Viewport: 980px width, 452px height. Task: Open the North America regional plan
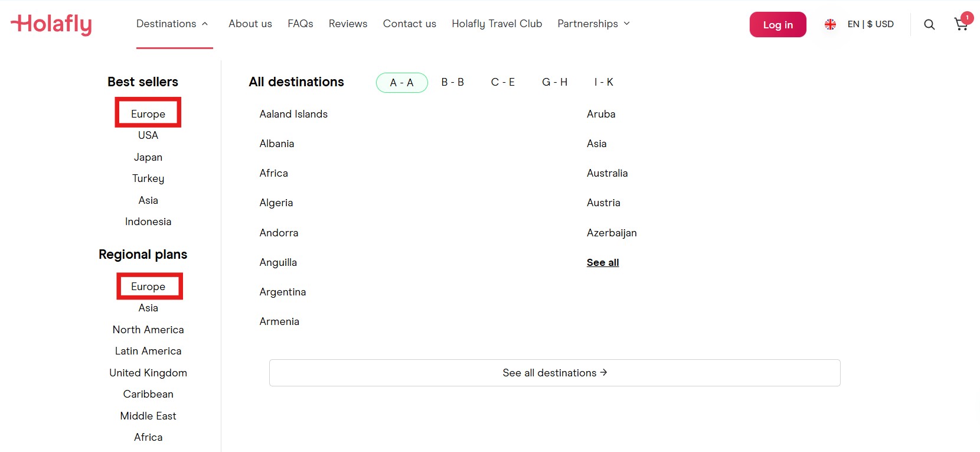coord(148,330)
